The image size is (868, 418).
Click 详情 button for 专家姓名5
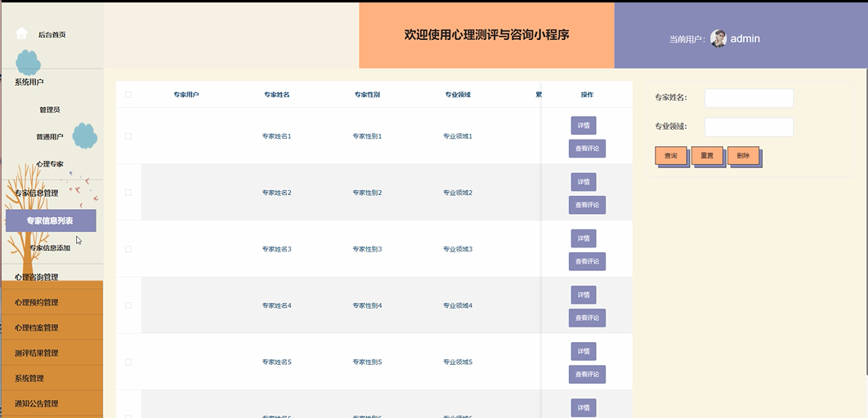coord(584,351)
